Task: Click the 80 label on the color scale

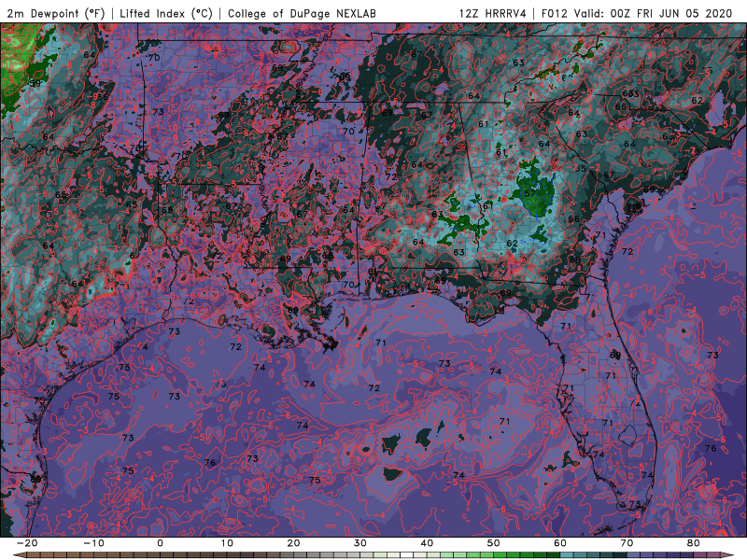Action: tap(694, 543)
